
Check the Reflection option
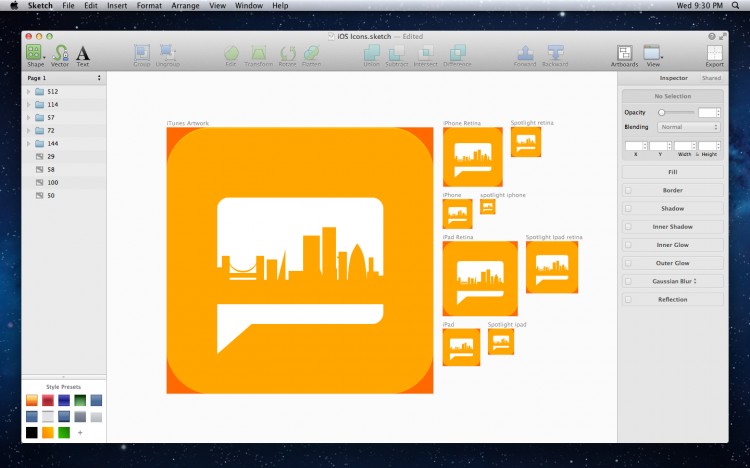pos(628,299)
